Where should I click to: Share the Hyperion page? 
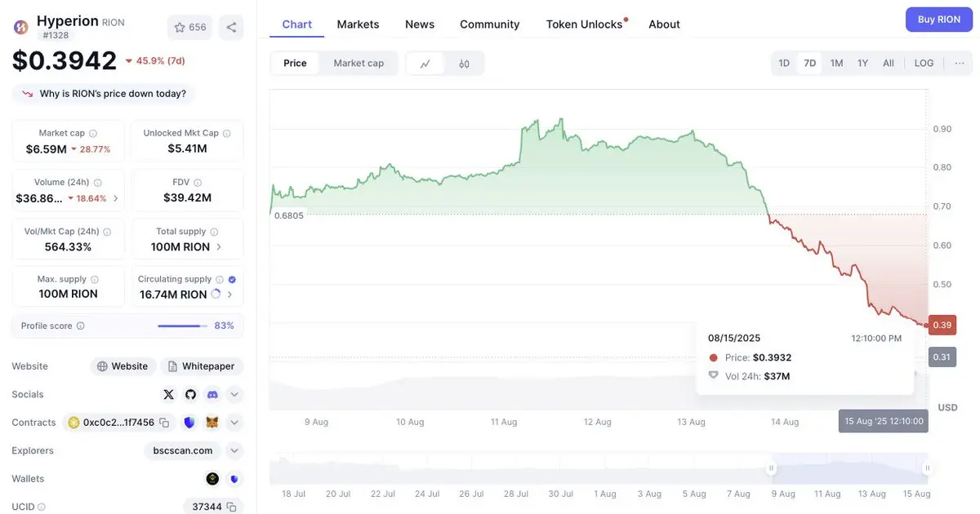tap(231, 27)
